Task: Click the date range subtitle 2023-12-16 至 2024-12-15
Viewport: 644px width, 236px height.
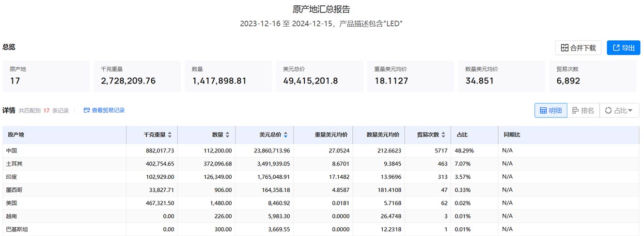Action: point(286,23)
